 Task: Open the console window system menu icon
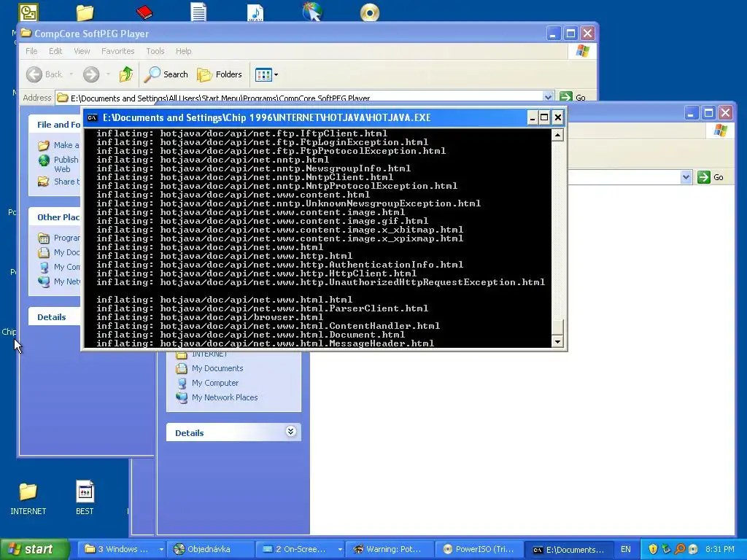(x=93, y=117)
